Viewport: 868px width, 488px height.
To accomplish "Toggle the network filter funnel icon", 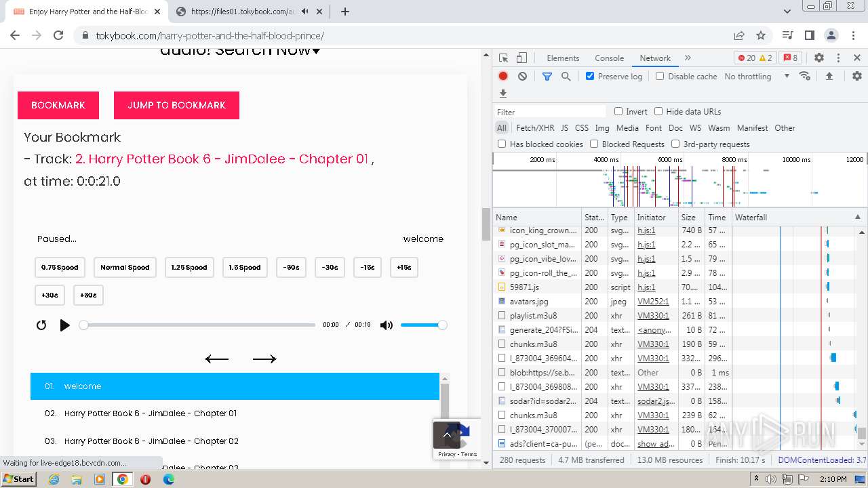I will (x=547, y=77).
